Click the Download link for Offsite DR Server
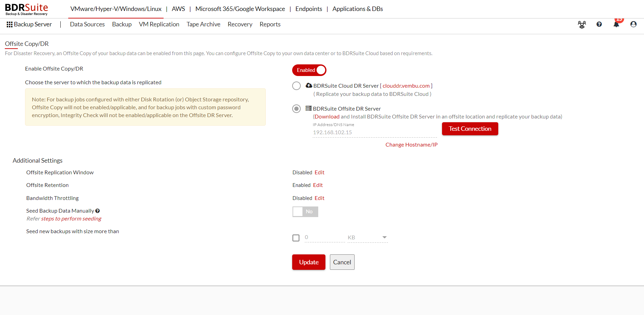 point(327,117)
